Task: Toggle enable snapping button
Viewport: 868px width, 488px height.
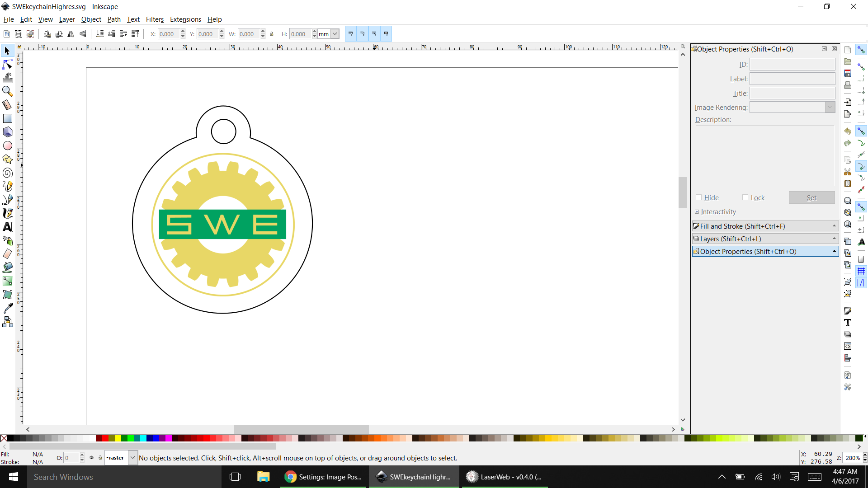Action: tap(861, 50)
